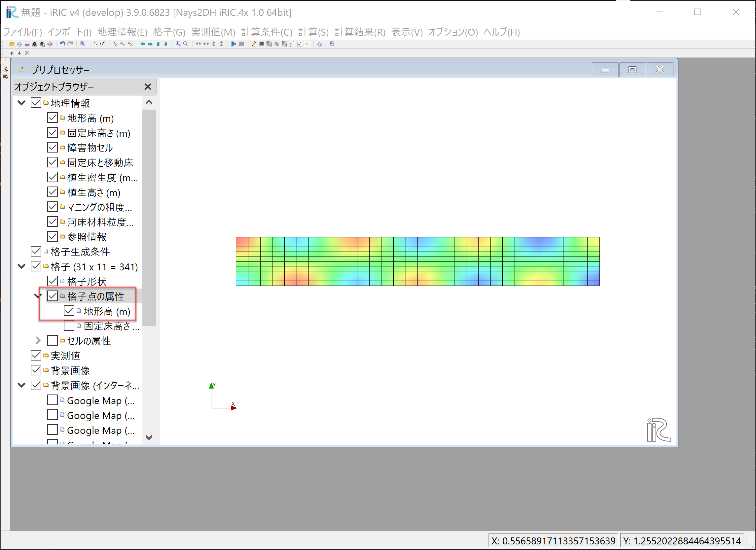Select the 背景画像 tree row
The height and width of the screenshot is (550, 756).
pos(70,370)
